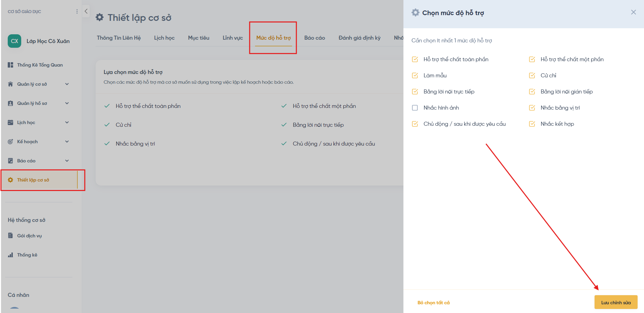Image resolution: width=644 pixels, height=313 pixels.
Task: Expand the Quản lý cơ sở menu
Action: tap(67, 84)
